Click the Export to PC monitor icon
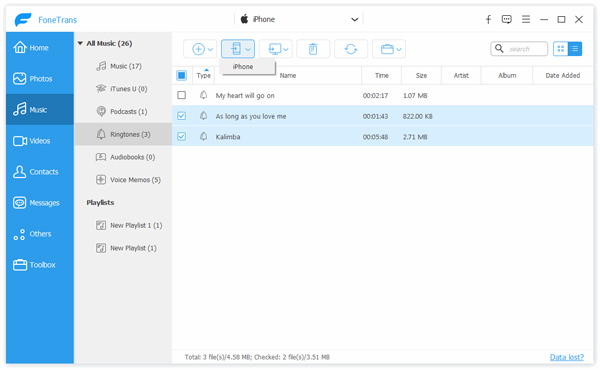This screenshot has width=600, height=370. pos(275,49)
